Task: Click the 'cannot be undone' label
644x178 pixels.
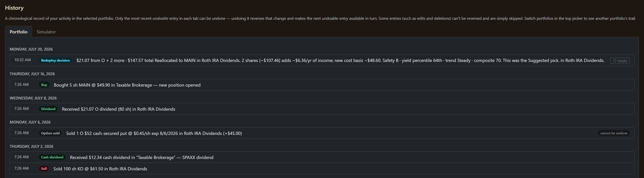Action: pos(614,133)
